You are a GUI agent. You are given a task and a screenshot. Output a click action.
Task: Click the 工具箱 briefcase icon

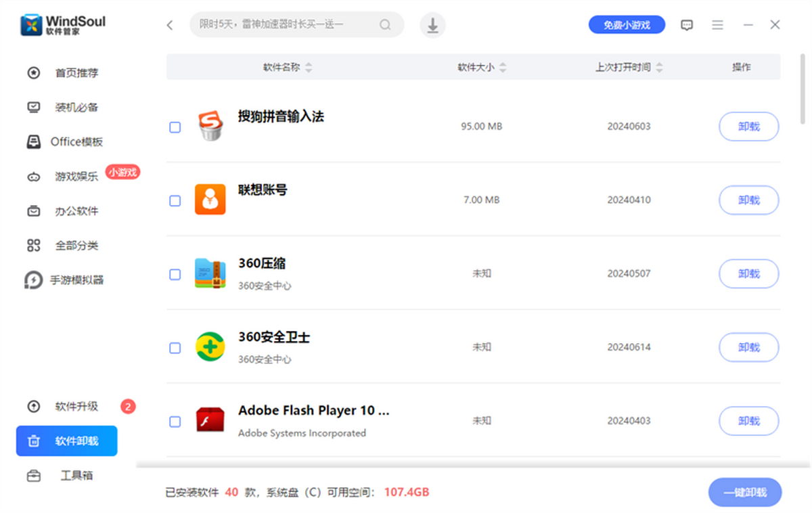click(34, 476)
